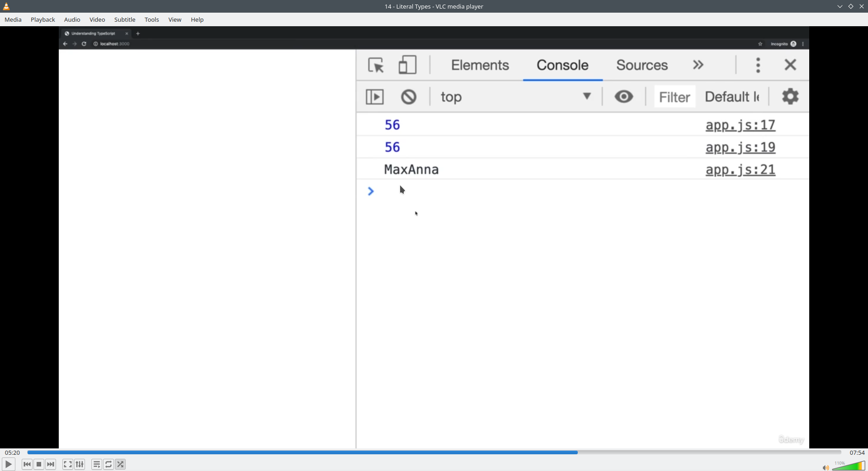
Task: Click the console input prompt chevron
Action: (371, 191)
